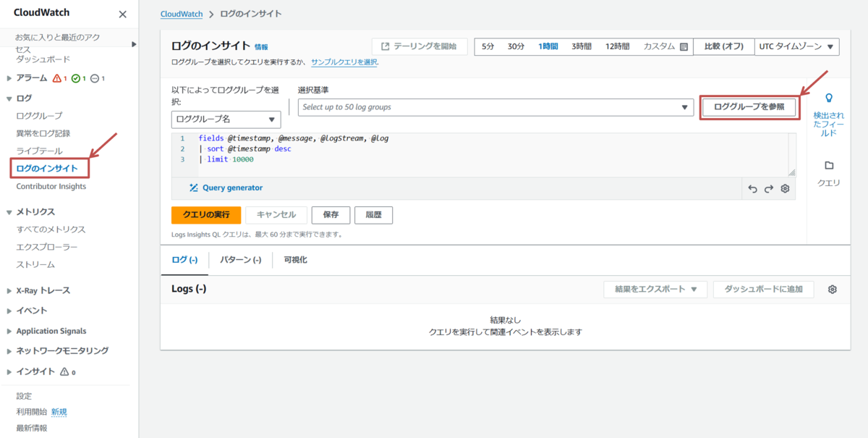Collapse the ログ section

(9, 98)
